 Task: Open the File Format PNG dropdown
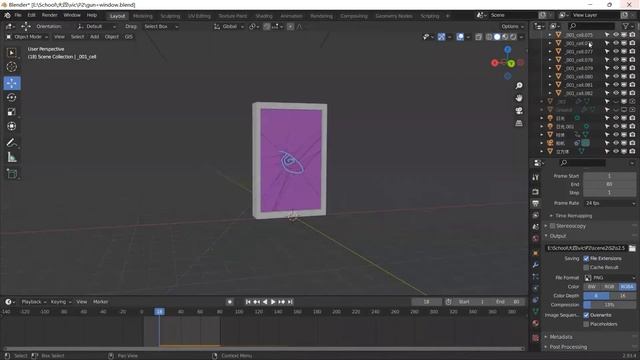[609, 278]
